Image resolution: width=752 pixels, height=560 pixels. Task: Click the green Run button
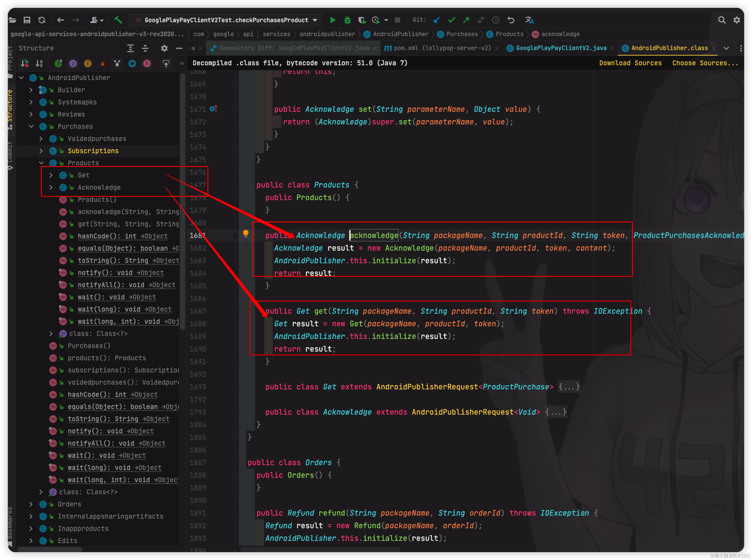pos(332,20)
